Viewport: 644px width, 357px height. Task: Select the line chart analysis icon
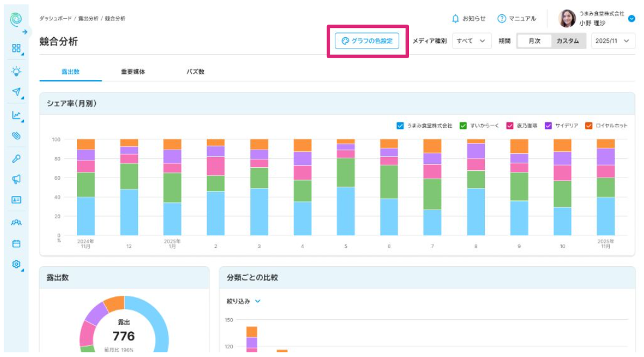[16, 115]
